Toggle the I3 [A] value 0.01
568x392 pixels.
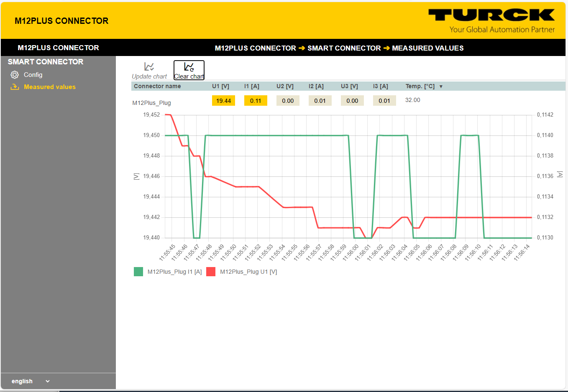coord(384,101)
